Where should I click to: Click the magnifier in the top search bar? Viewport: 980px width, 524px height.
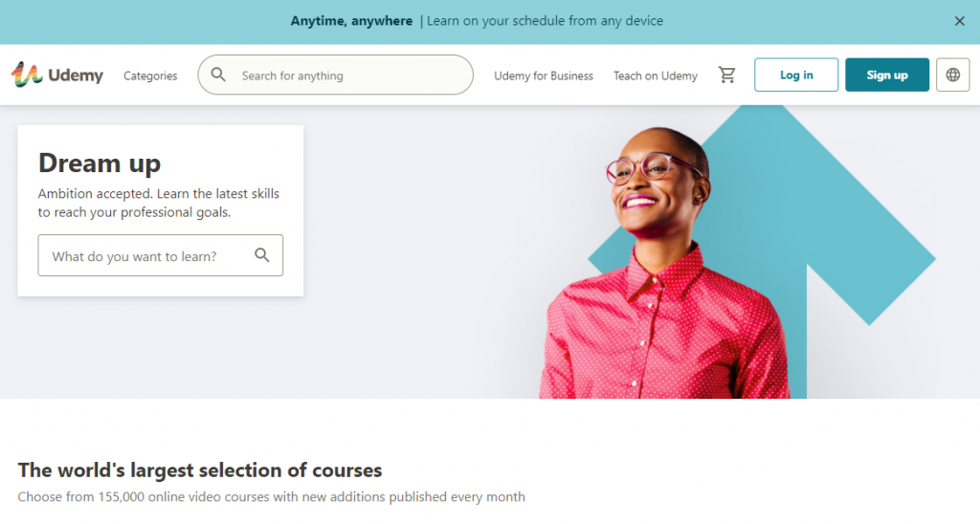218,75
